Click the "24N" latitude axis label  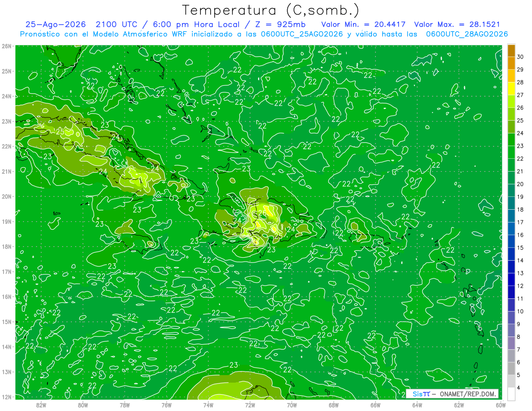pos(8,96)
